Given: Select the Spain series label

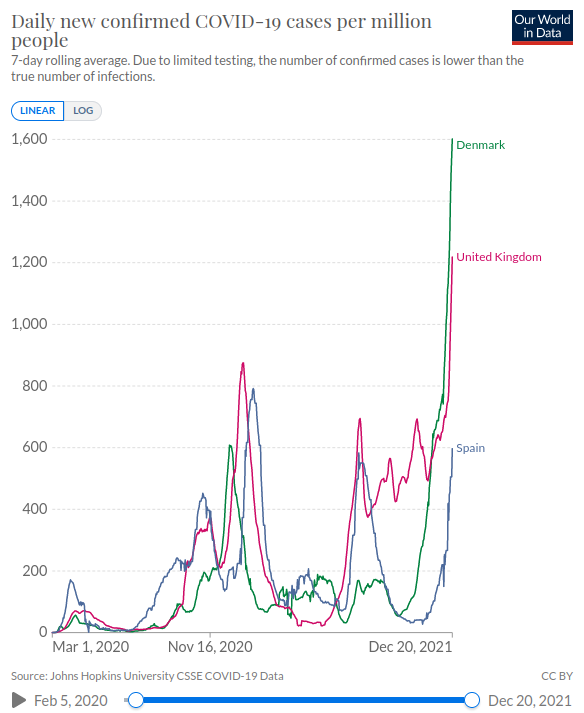Looking at the screenshot, I should click(x=470, y=448).
